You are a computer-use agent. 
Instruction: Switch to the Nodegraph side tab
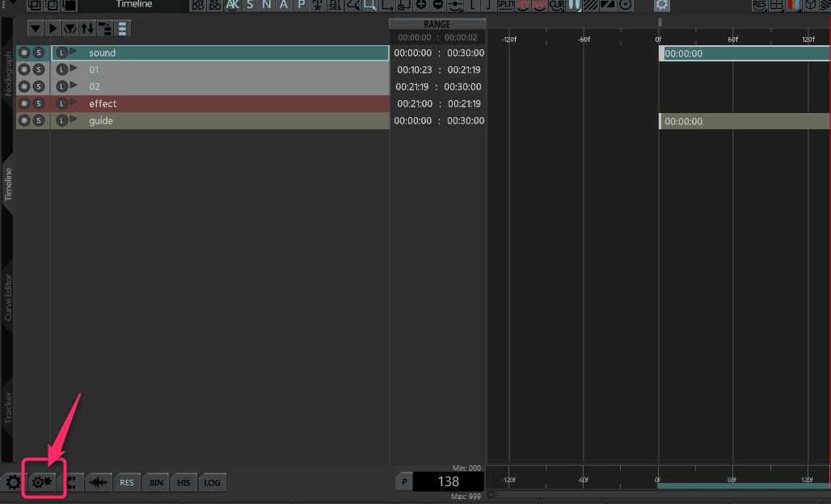coord(8,73)
